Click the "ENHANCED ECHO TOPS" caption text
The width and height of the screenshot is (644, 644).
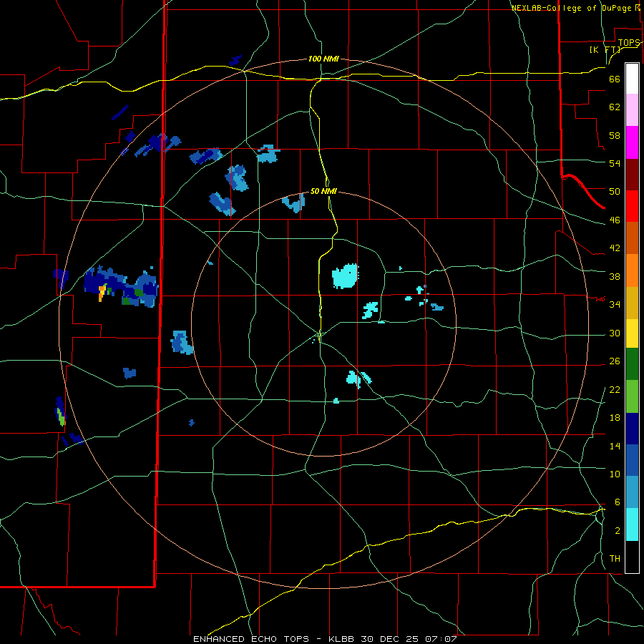pyautogui.click(x=251, y=639)
